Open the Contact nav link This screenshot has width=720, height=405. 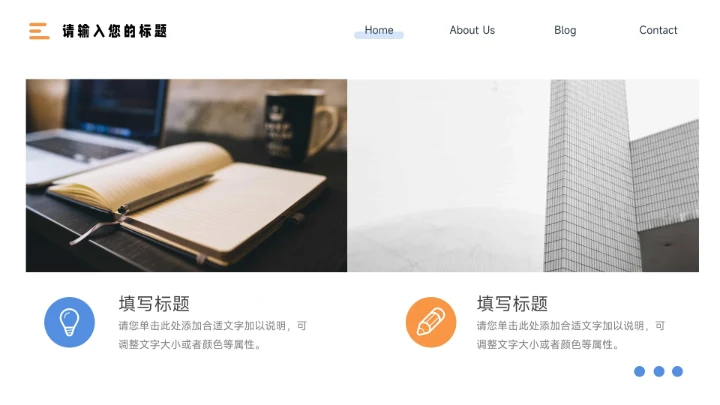point(658,30)
